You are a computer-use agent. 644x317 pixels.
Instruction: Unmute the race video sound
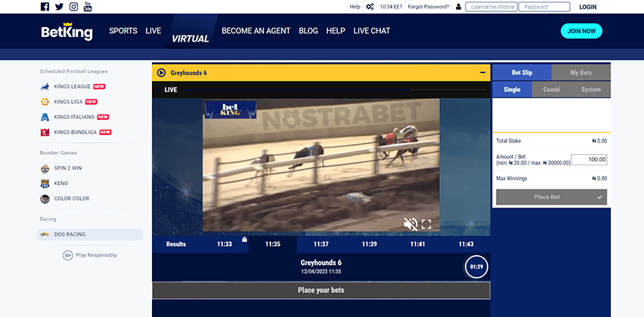pos(410,224)
